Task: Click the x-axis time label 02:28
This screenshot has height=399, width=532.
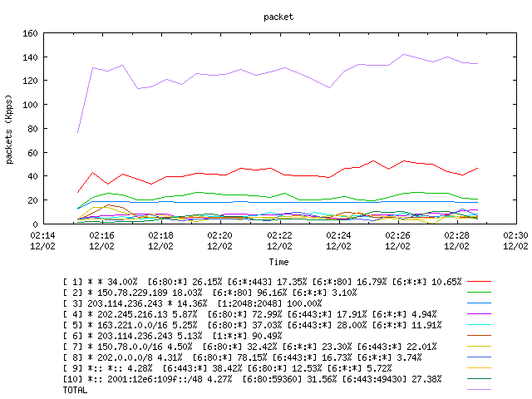Action: click(x=456, y=235)
